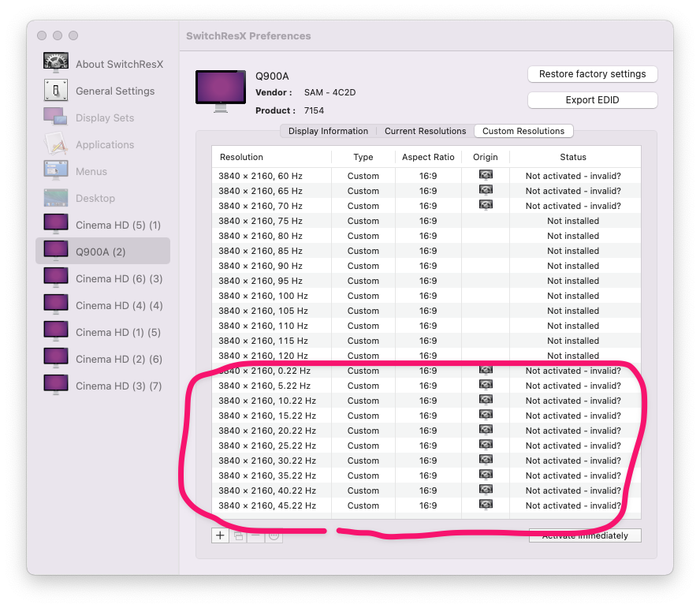The image size is (700, 608).
Task: Select the 3840 × 2160, 75 Hz row
Action: coord(426,221)
